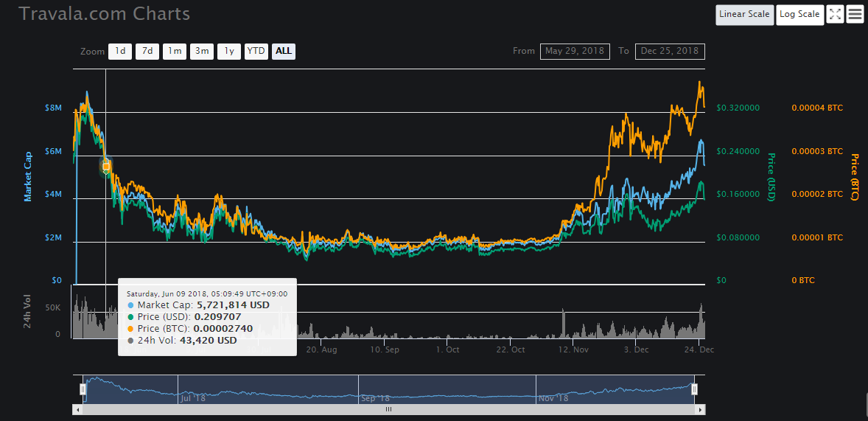Click the highlighted data point marker on chart
This screenshot has width=868, height=421.
(106, 167)
